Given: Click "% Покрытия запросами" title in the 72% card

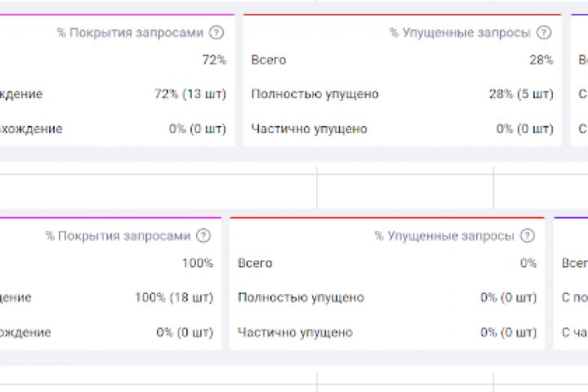Looking at the screenshot, I should click(130, 33).
